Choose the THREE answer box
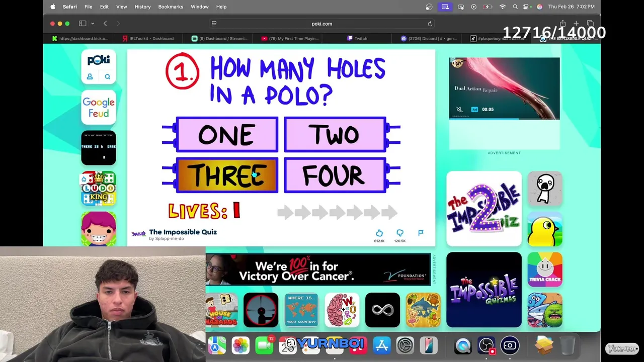 click(227, 175)
